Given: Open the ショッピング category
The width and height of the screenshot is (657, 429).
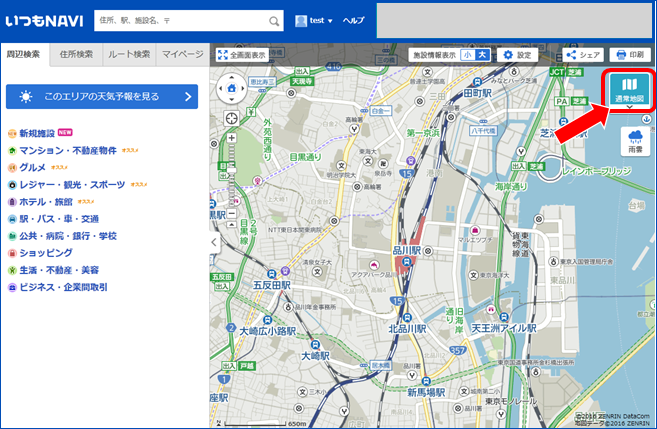Looking at the screenshot, I should 46,253.
